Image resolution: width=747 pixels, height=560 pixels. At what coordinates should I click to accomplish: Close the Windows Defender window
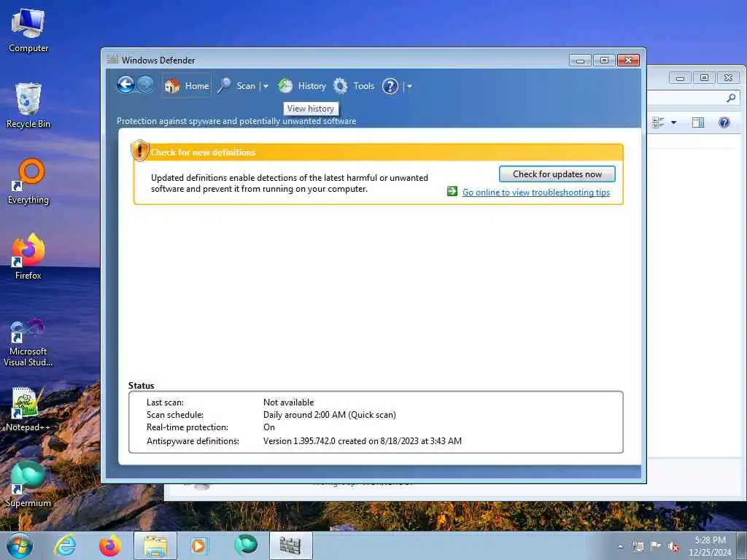628,61
